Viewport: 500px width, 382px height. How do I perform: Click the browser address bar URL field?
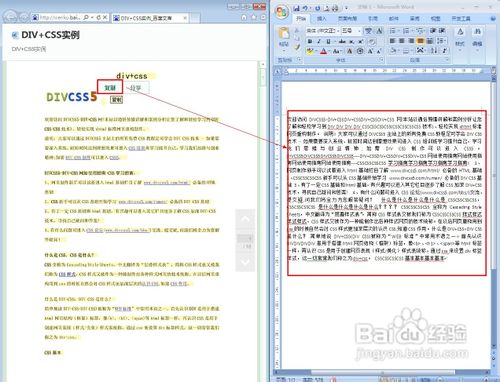60,17
